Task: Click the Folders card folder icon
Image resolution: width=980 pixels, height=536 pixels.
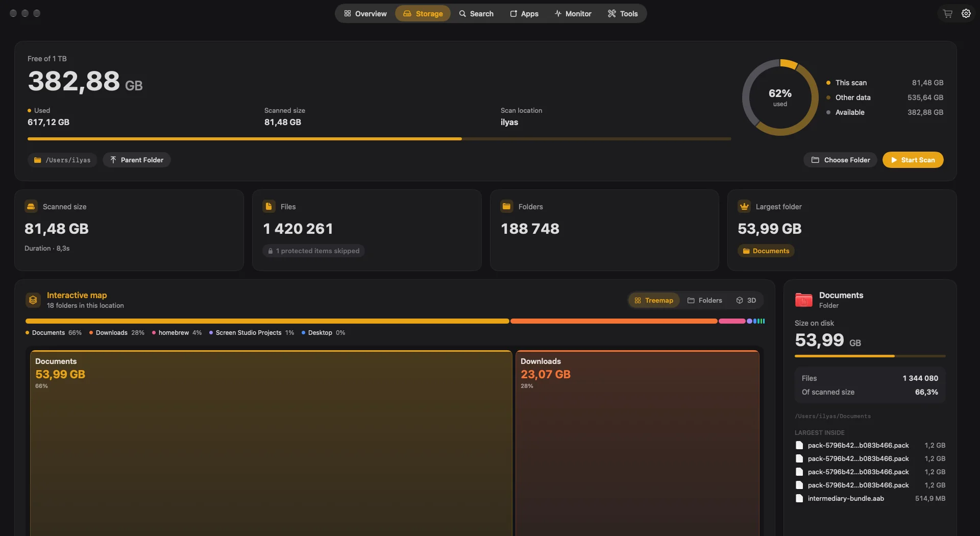Action: coord(507,206)
